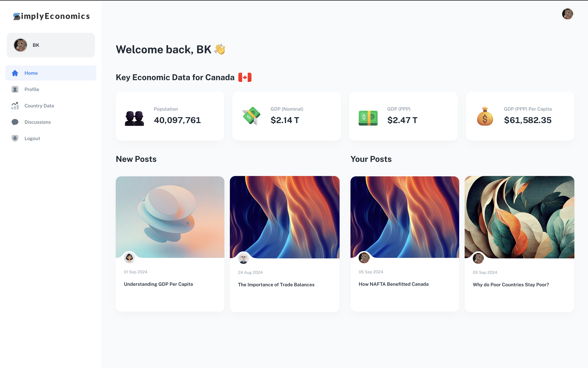Open How NAFTA Benefitted Canada post title
588x368 pixels.
click(393, 284)
